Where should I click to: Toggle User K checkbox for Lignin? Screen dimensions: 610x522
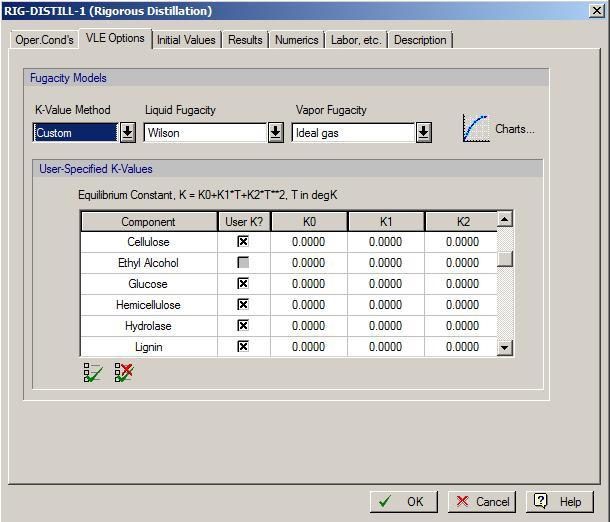[243, 347]
